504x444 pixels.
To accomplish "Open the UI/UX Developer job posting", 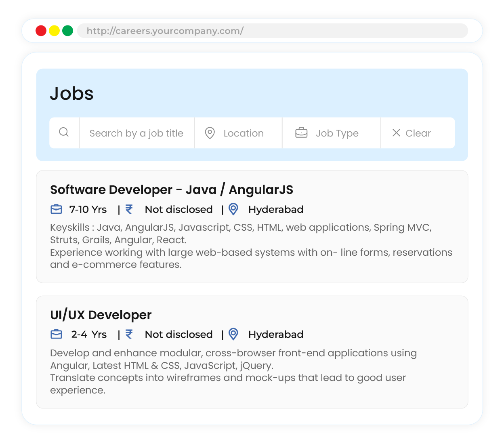I will point(101,315).
